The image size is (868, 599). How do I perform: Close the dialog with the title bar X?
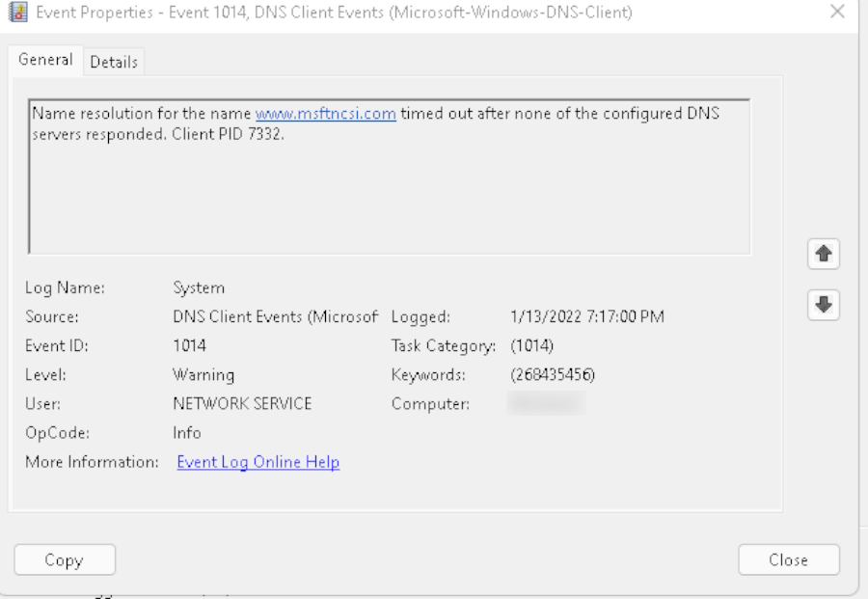(x=837, y=12)
